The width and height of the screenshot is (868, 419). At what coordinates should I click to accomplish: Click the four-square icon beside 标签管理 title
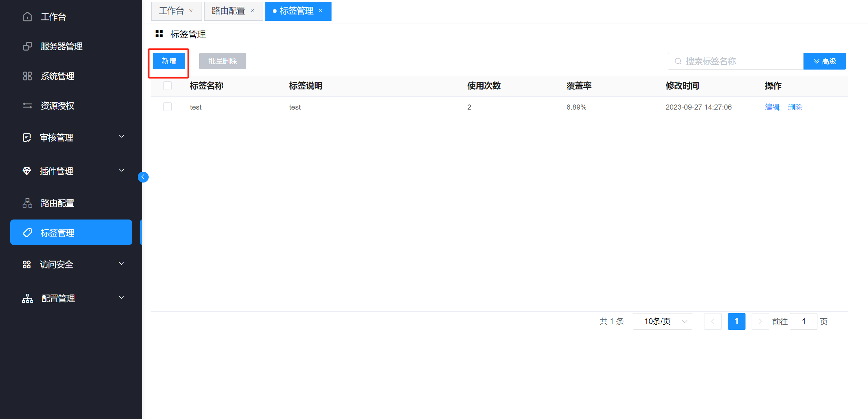(159, 34)
